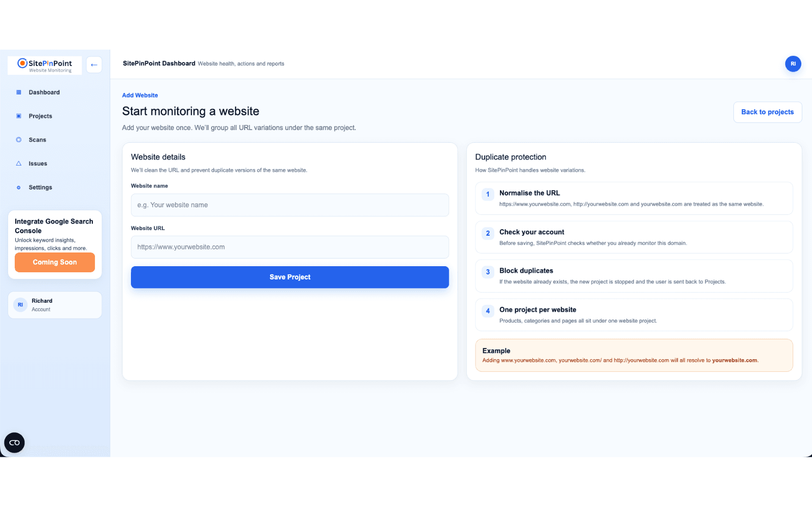Click 'Normalise the URL' step title
This screenshot has height=508, width=812.
[529, 193]
